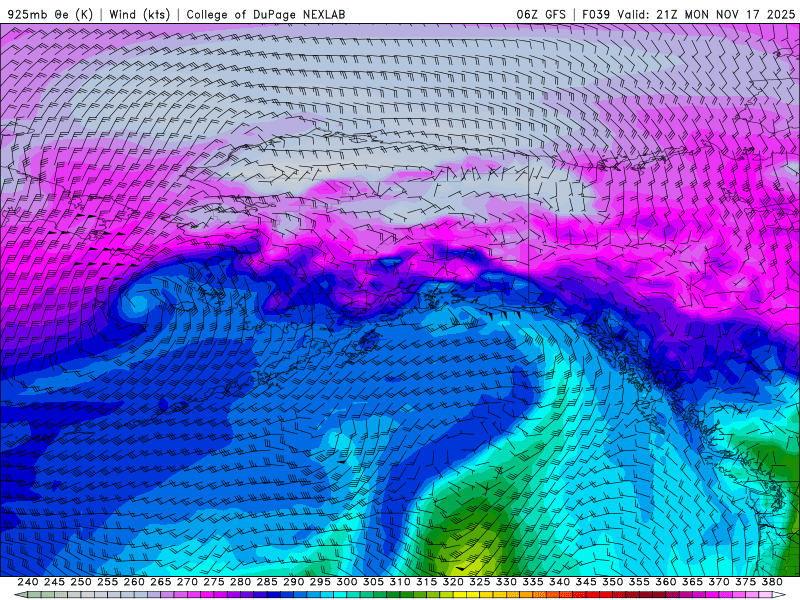Click the 350 legend value
Screen dimensions: 800x600
612,582
